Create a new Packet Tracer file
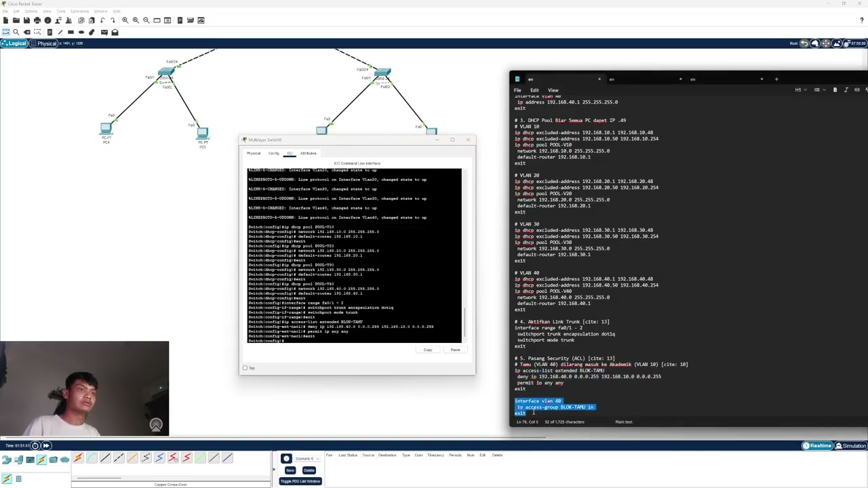The height and width of the screenshot is (488, 868). 5,20
